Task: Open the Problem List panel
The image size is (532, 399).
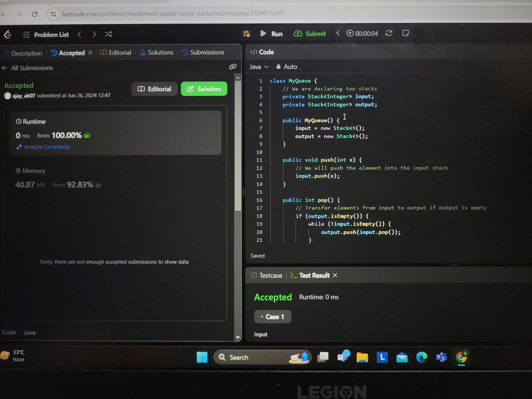Action: pos(47,35)
